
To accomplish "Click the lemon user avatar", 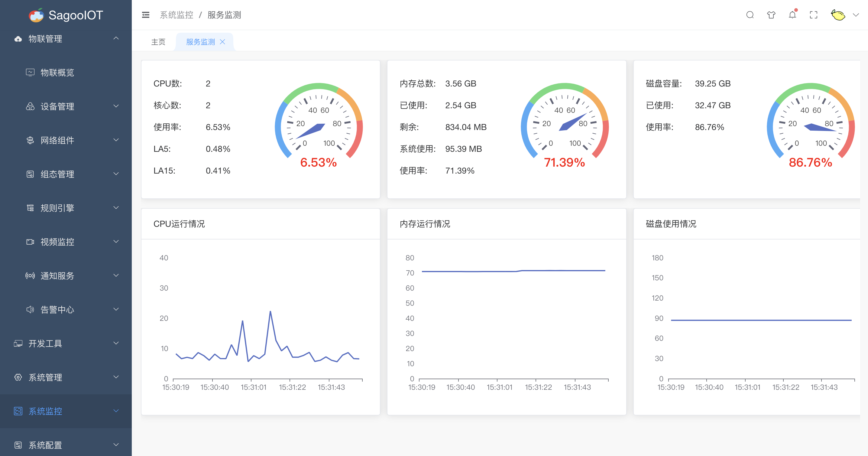I will click(838, 15).
